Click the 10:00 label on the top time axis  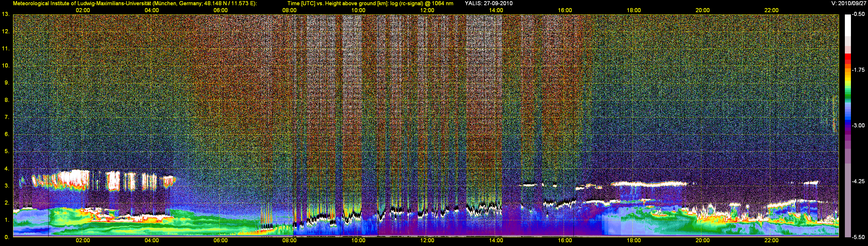click(358, 10)
